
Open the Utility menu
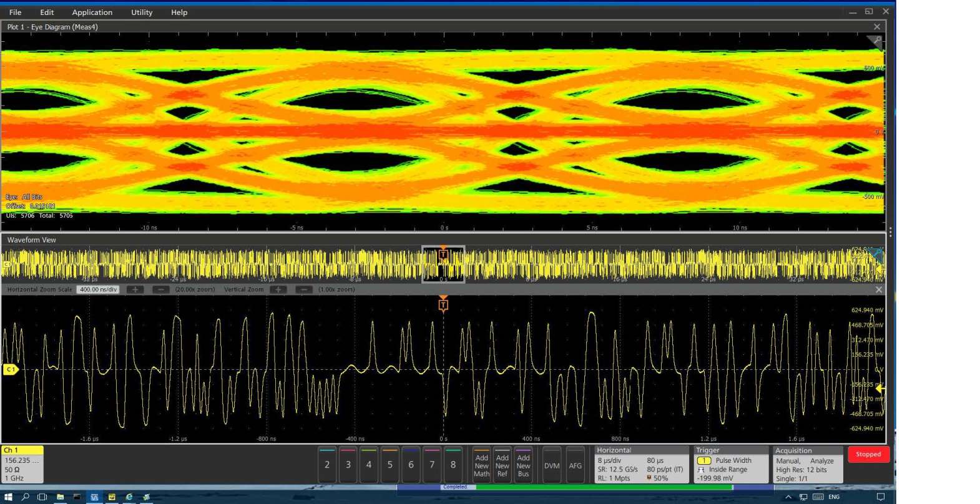pyautogui.click(x=142, y=12)
